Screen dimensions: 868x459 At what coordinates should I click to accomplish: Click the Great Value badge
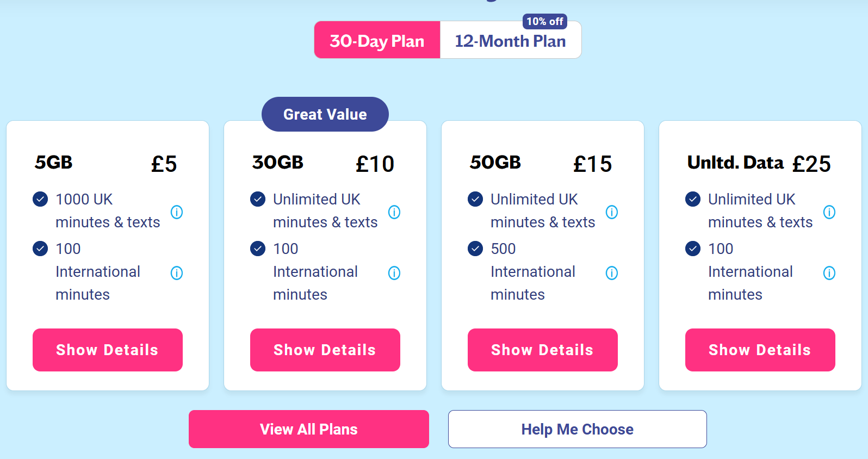click(x=325, y=114)
